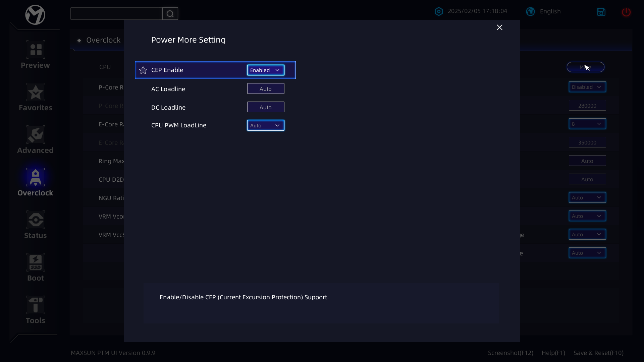Click the DC Loadline Auto field
Image resolution: width=644 pixels, height=362 pixels.
click(265, 107)
